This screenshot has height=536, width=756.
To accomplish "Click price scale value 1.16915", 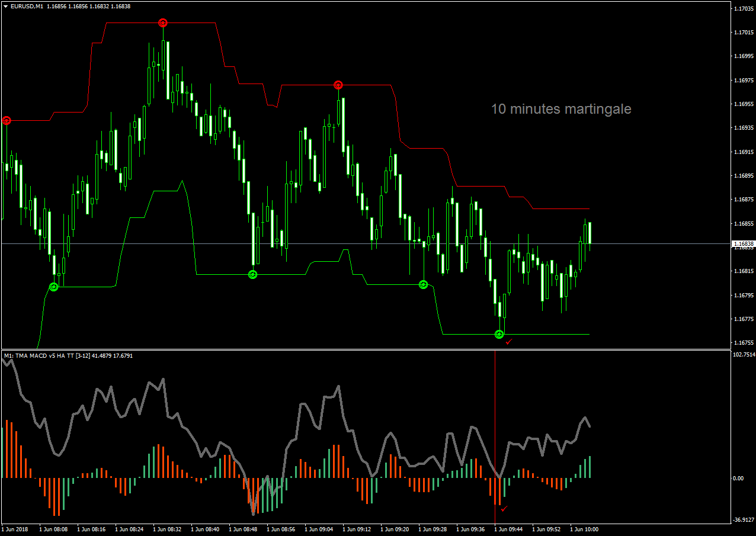I will pyautogui.click(x=743, y=152).
